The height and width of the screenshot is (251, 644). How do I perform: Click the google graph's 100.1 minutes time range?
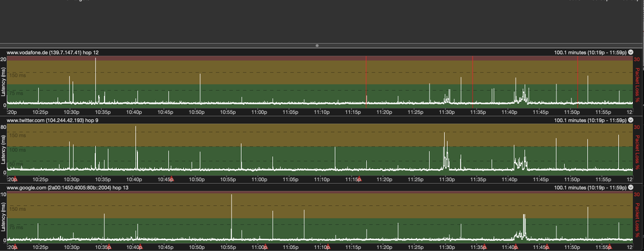590,188
